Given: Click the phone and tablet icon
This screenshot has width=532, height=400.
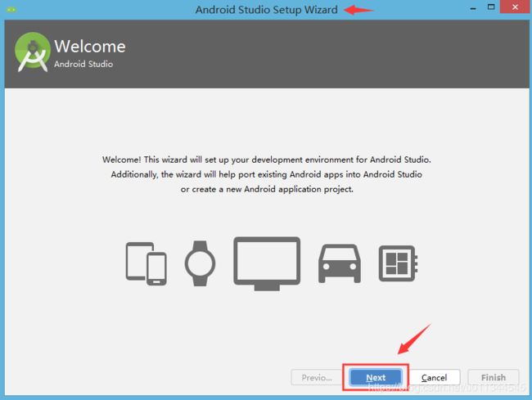Looking at the screenshot, I should click(147, 263).
